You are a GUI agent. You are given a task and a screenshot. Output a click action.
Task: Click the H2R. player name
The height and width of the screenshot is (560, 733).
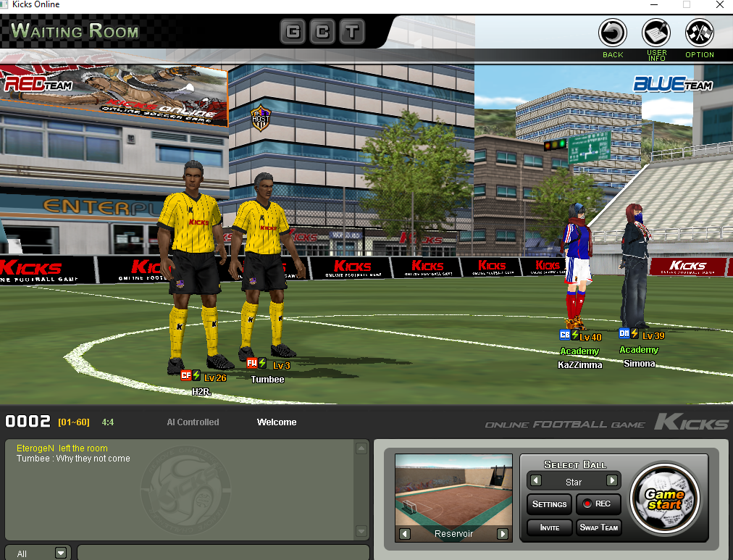201,392
